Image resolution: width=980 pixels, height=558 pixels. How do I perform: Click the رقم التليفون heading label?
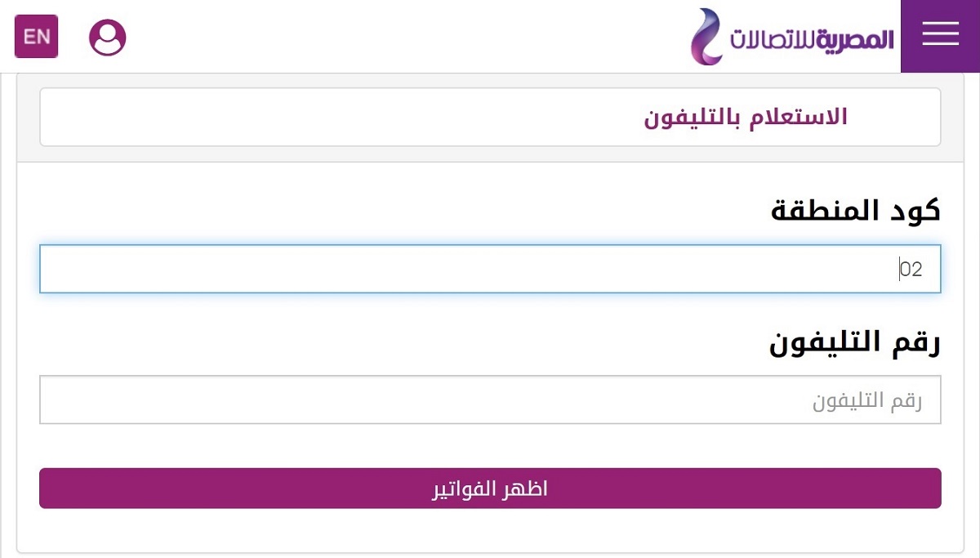pyautogui.click(x=855, y=343)
